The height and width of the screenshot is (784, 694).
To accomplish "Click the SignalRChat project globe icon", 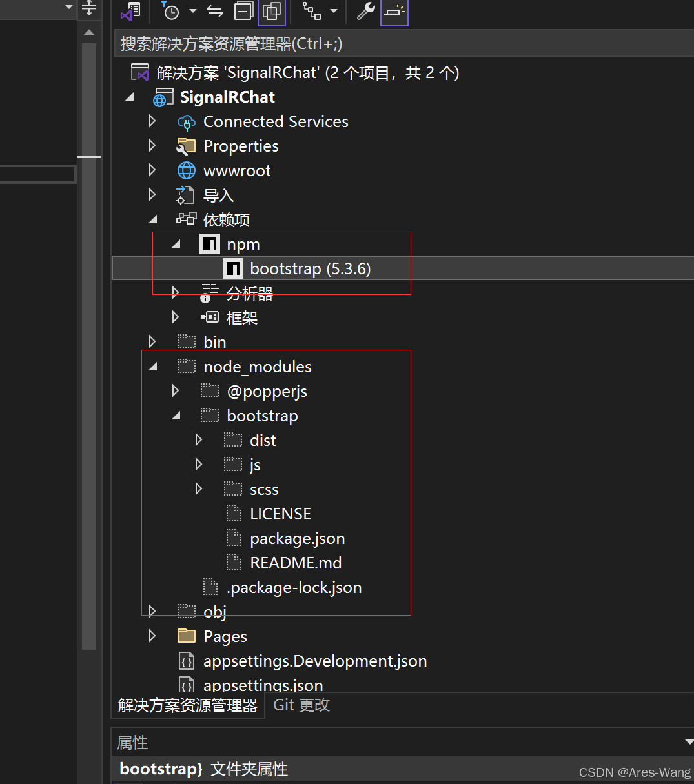I will point(163,97).
